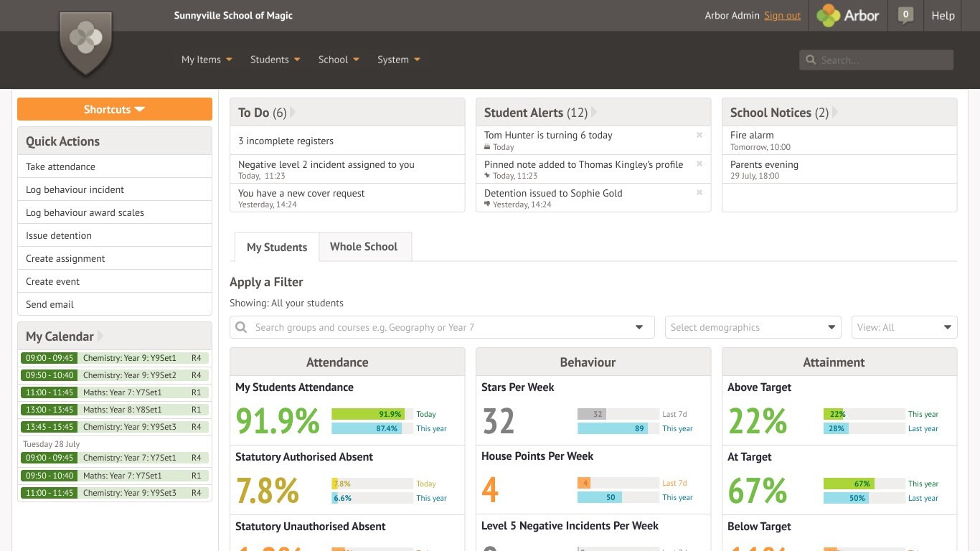
Task: Select Take attendance quick action
Action: click(115, 166)
